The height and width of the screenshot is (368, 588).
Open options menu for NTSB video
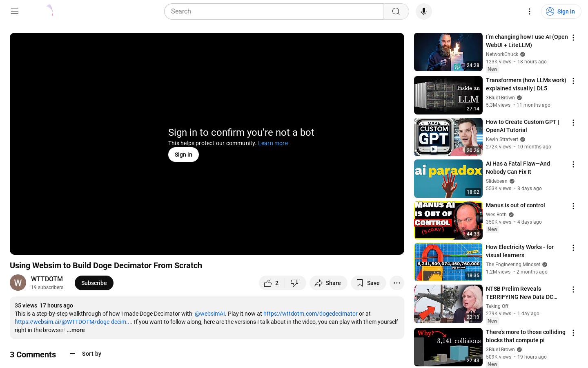(573, 289)
